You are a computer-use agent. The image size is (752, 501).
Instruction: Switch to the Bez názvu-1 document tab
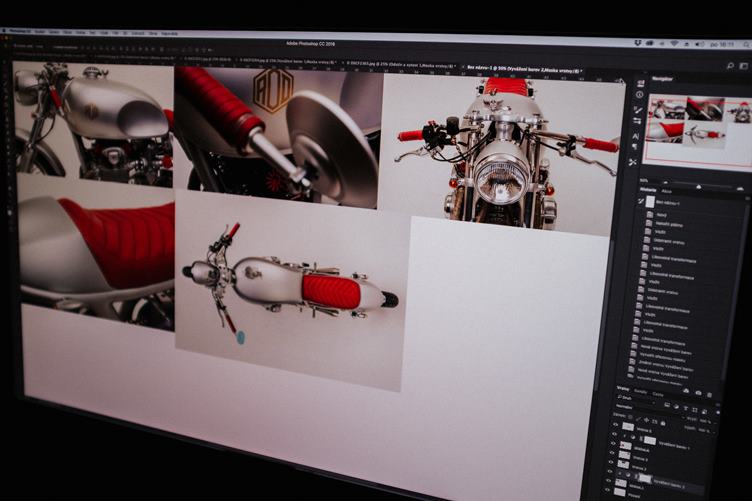[x=524, y=70]
